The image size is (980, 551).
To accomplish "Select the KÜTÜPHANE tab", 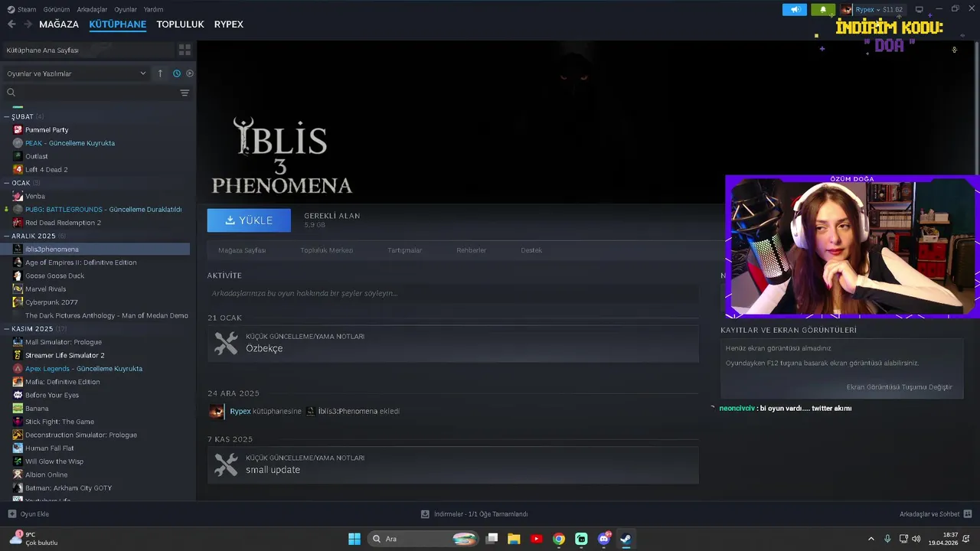I will 118,24.
